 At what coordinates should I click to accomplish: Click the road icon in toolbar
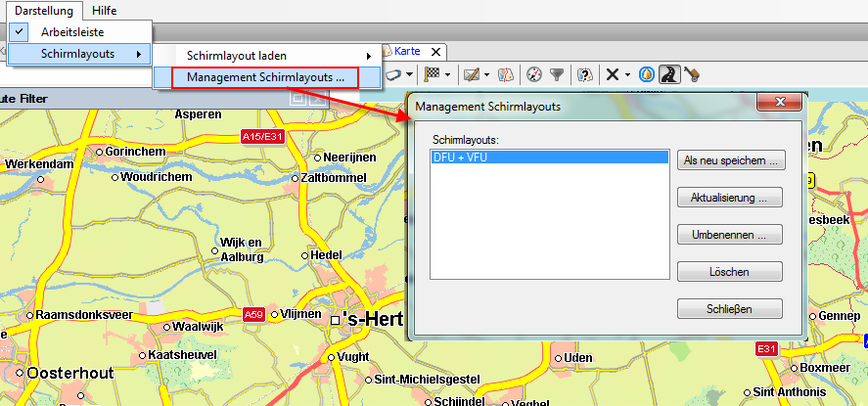[670, 74]
